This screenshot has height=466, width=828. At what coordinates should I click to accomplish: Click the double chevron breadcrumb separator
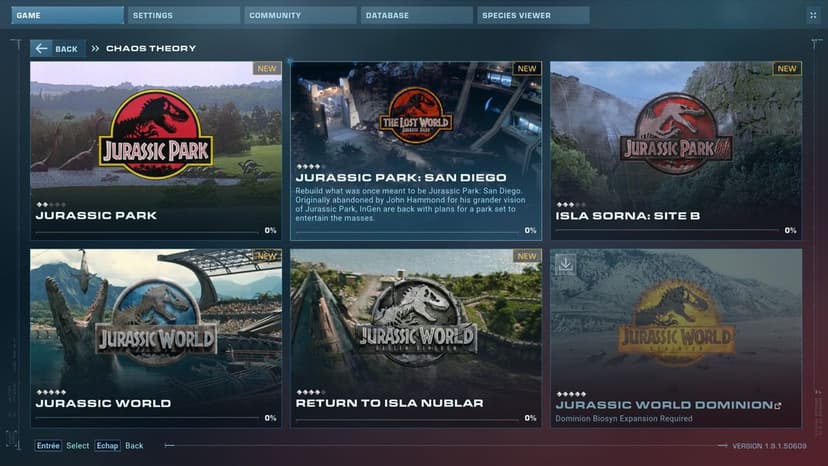(95, 49)
